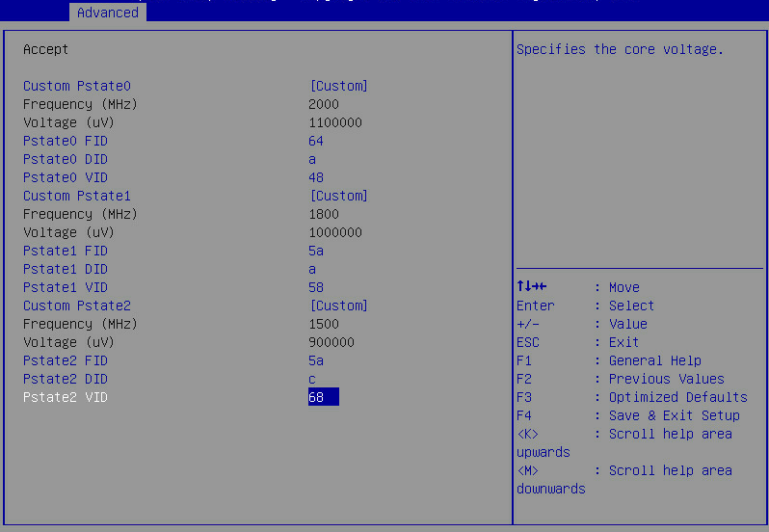
Task: Click the Enter : Select hint
Action: 585,306
